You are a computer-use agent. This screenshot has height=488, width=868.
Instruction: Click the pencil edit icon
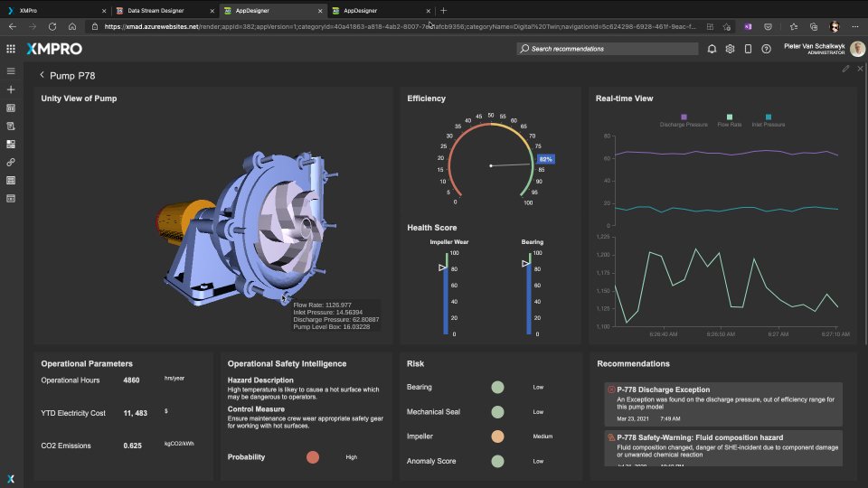click(x=845, y=69)
